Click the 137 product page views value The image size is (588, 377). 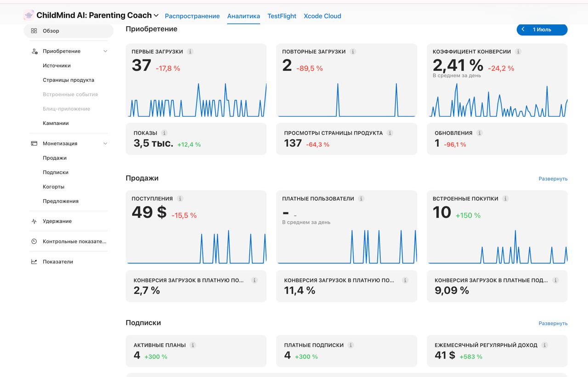tap(293, 143)
